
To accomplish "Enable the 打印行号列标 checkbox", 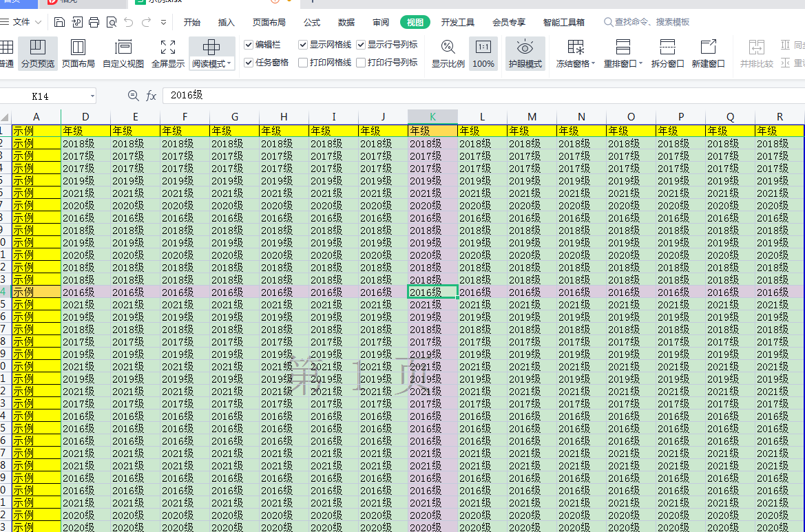I will point(361,63).
